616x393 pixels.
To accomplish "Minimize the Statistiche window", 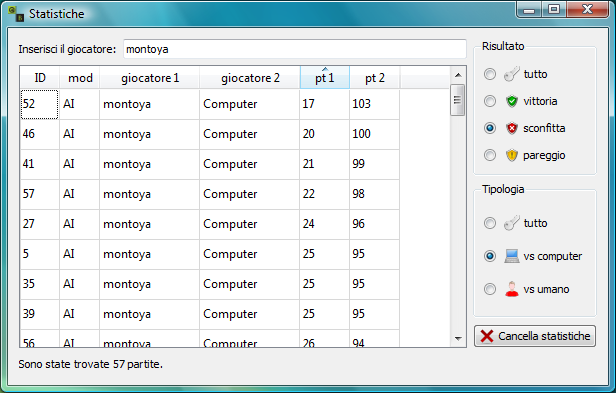I will (x=529, y=9).
